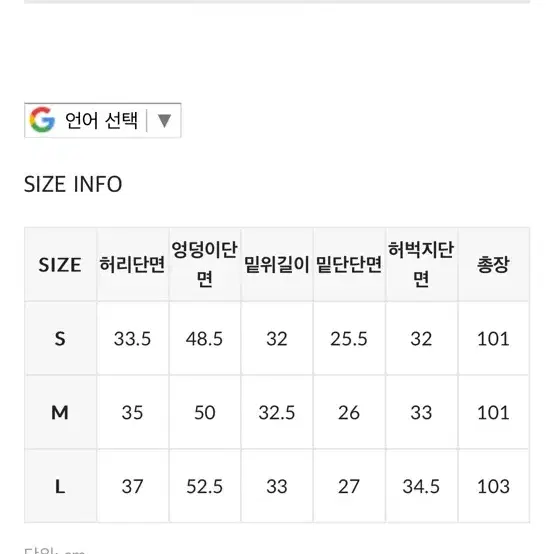Click the SIZE column header
554x554 pixels.
[x=60, y=265]
